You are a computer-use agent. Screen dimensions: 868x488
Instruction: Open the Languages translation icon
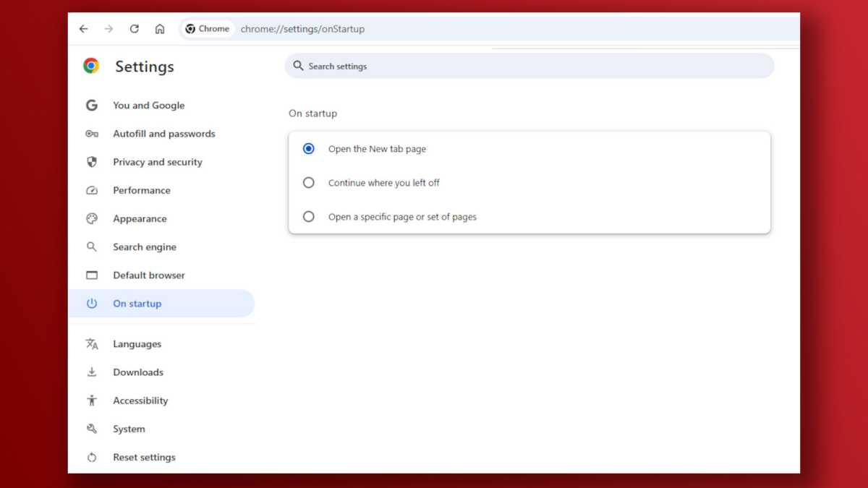pyautogui.click(x=92, y=343)
